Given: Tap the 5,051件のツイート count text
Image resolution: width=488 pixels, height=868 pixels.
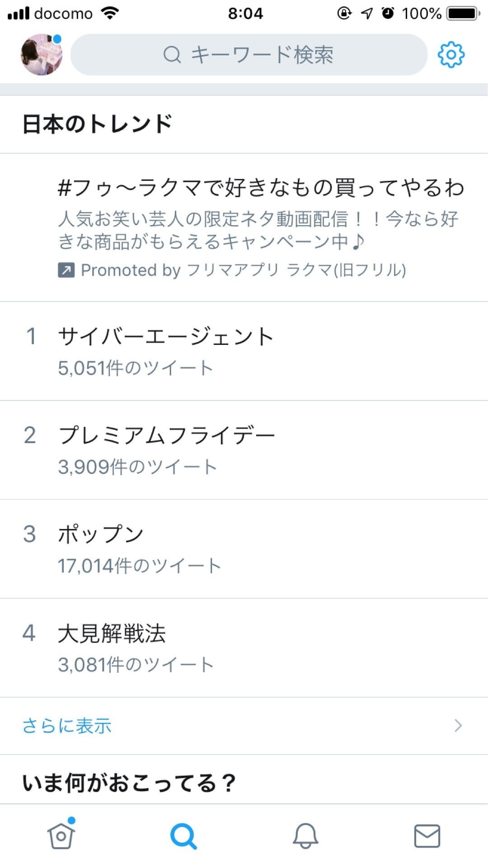Looking at the screenshot, I should coord(135,368).
